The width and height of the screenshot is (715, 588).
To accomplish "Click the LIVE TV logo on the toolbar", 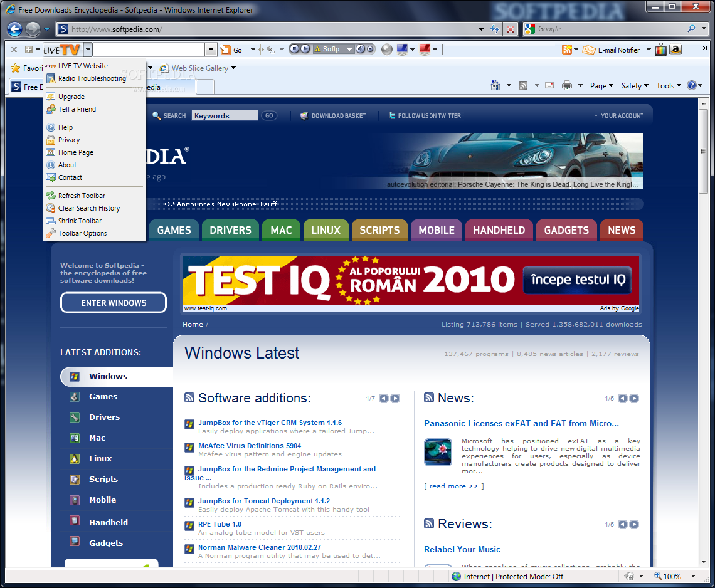I will 62,50.
